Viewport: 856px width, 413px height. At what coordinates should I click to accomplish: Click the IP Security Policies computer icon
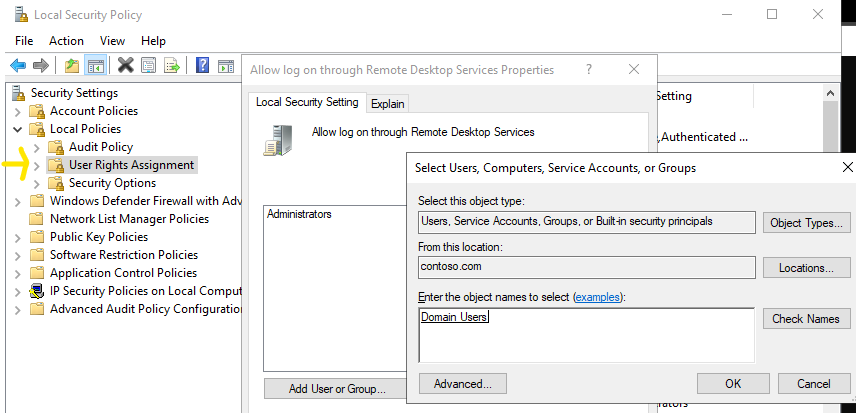[37, 291]
